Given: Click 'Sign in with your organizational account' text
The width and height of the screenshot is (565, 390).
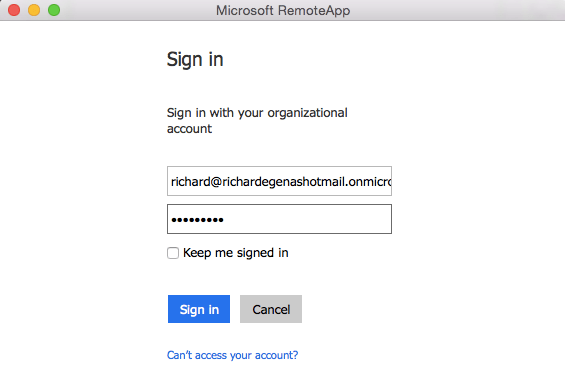Looking at the screenshot, I should pos(257,121).
